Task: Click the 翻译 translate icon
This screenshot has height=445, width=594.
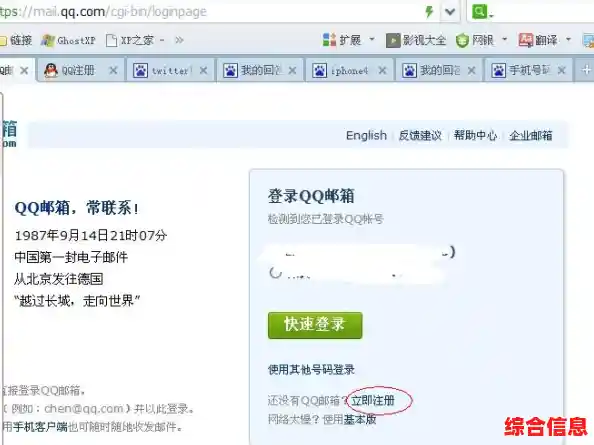Action: tap(526, 40)
